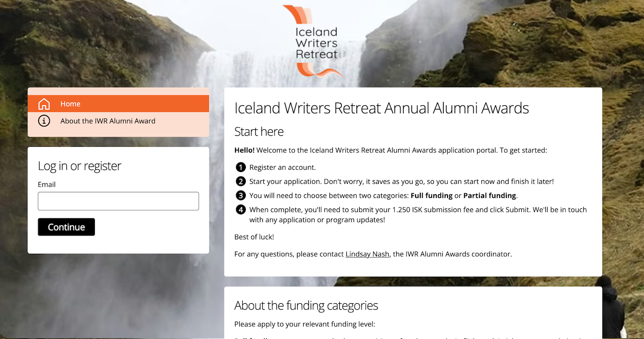Click the "Log in or register" heading

[x=79, y=166]
